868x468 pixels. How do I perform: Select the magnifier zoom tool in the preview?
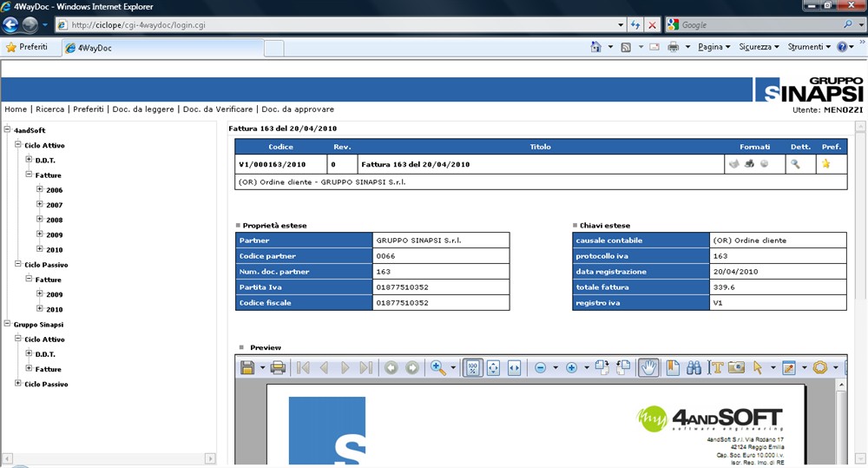(437, 368)
